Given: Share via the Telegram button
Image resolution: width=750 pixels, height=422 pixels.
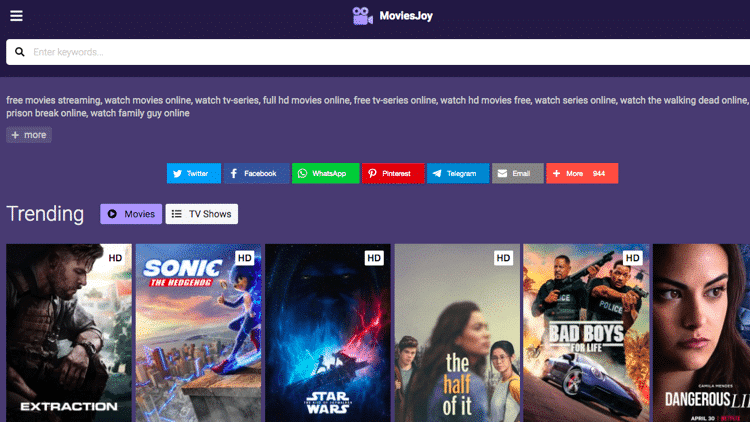Looking at the screenshot, I should point(457,173).
